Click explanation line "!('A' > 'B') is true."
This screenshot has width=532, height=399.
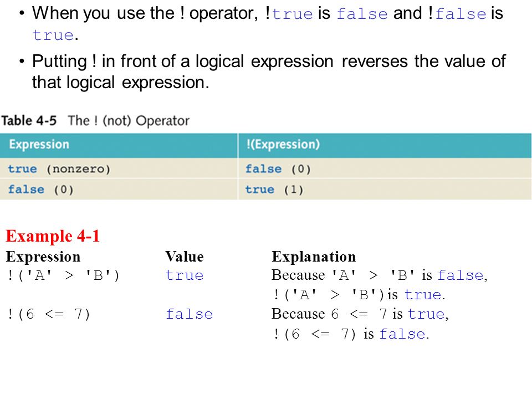click(x=359, y=294)
